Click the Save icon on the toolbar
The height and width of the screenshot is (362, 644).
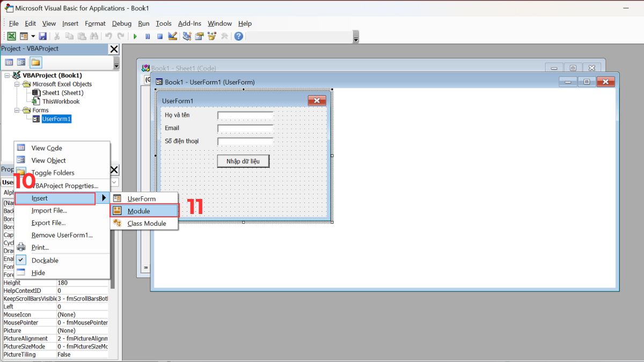(x=43, y=35)
